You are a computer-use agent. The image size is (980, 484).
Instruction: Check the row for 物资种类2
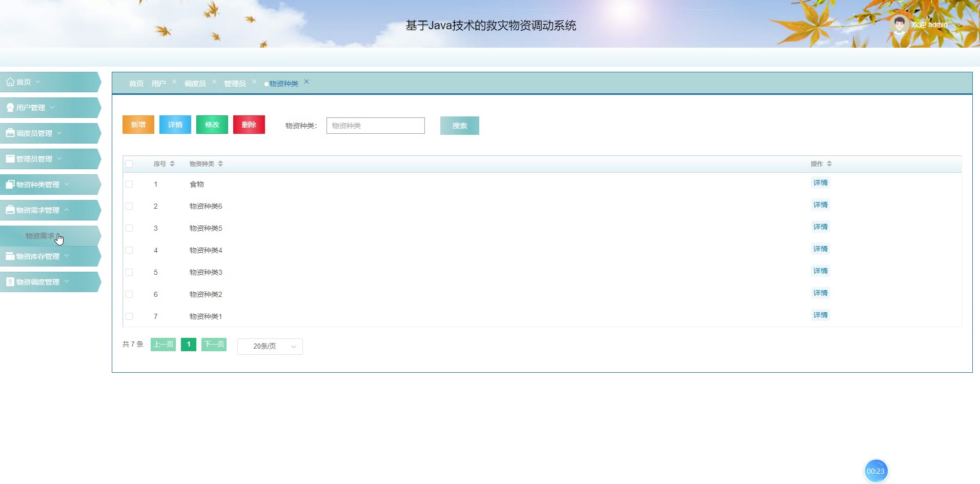pyautogui.click(x=129, y=294)
